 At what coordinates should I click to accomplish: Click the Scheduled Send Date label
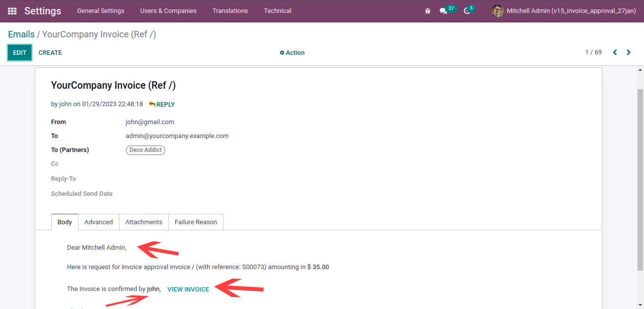[x=82, y=194]
